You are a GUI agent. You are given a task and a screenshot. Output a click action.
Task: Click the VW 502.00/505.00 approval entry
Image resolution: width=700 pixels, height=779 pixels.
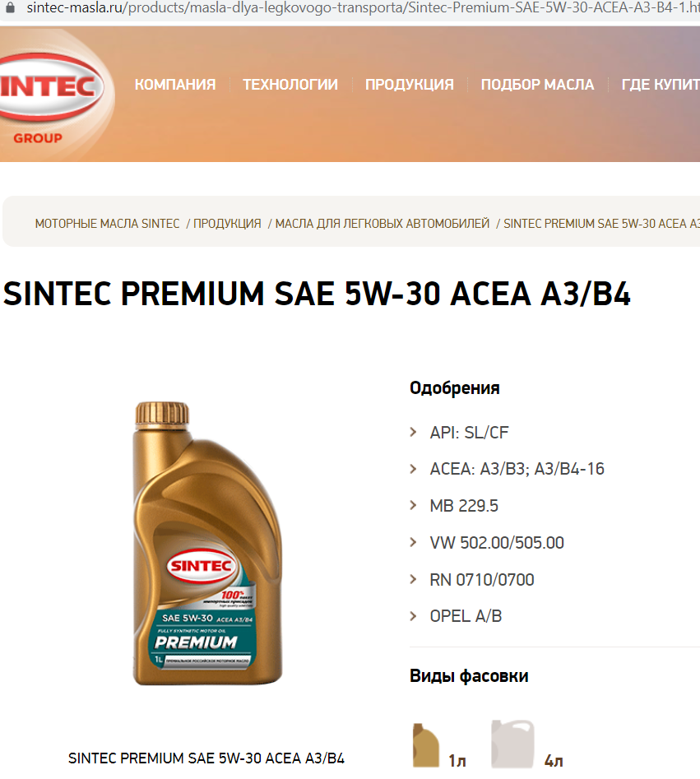pyautogui.click(x=497, y=543)
